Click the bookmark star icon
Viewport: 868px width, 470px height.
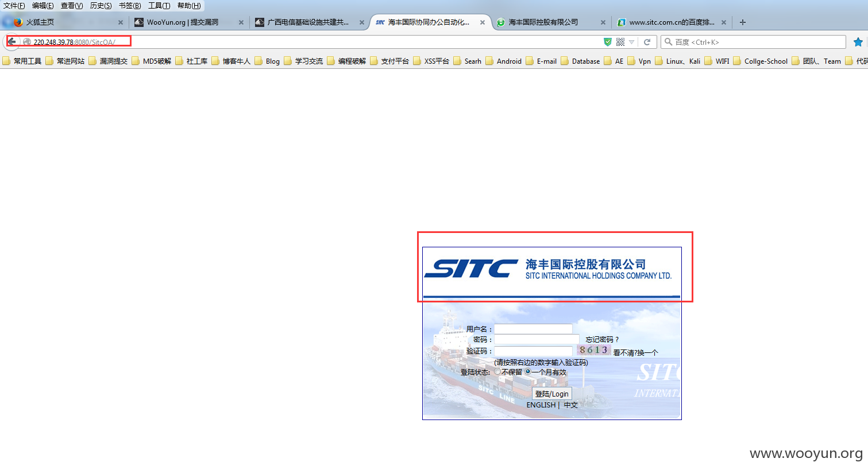(858, 42)
